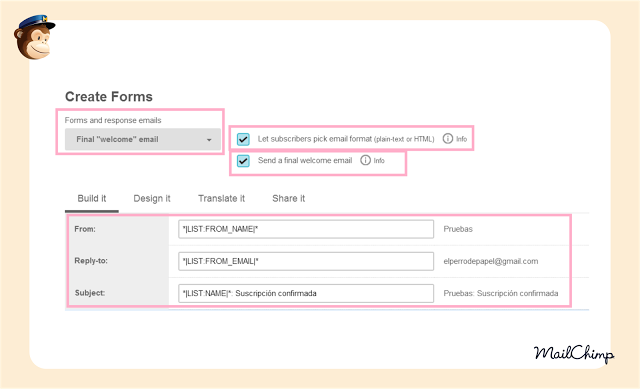Screen dimensions: 640x389
Task: Switch to the Build it tab
Action: click(x=92, y=199)
